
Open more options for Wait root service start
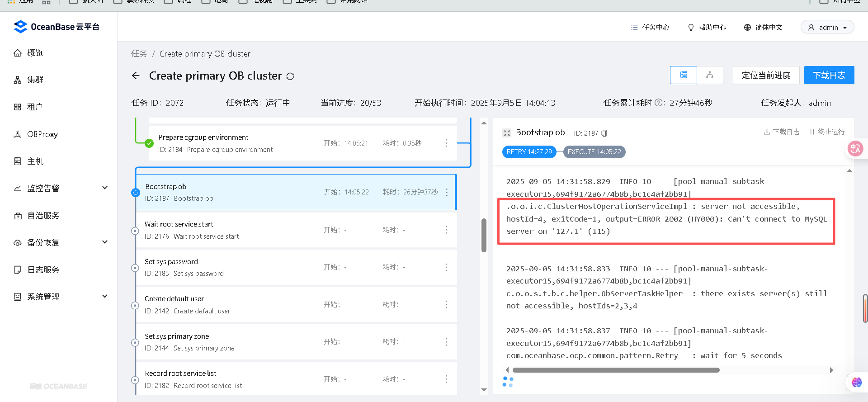pos(446,230)
